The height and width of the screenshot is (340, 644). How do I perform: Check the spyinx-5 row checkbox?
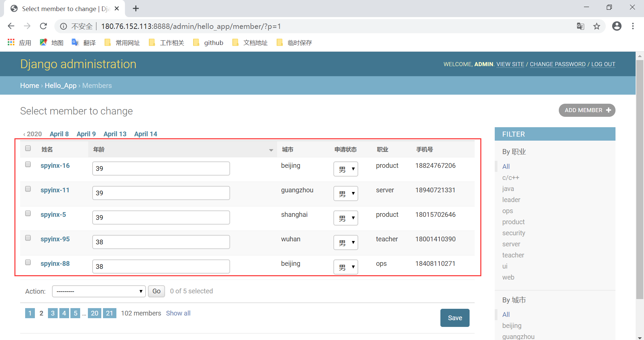click(x=28, y=213)
